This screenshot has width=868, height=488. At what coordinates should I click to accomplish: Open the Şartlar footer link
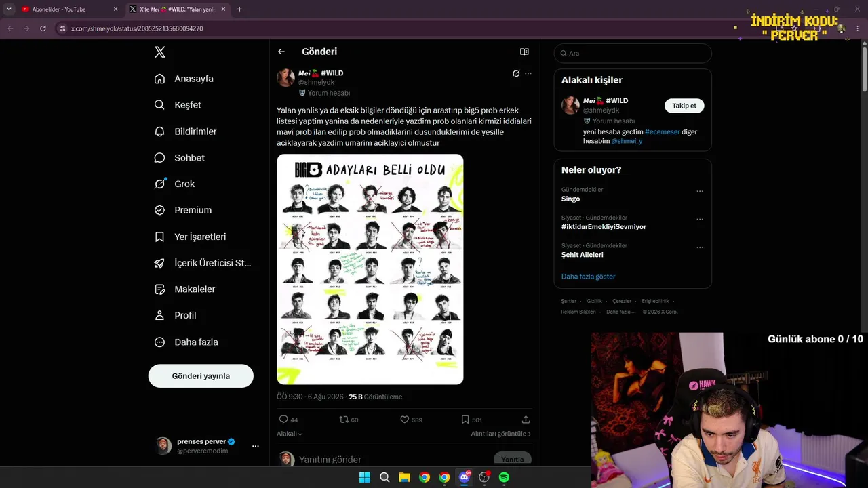tap(569, 301)
